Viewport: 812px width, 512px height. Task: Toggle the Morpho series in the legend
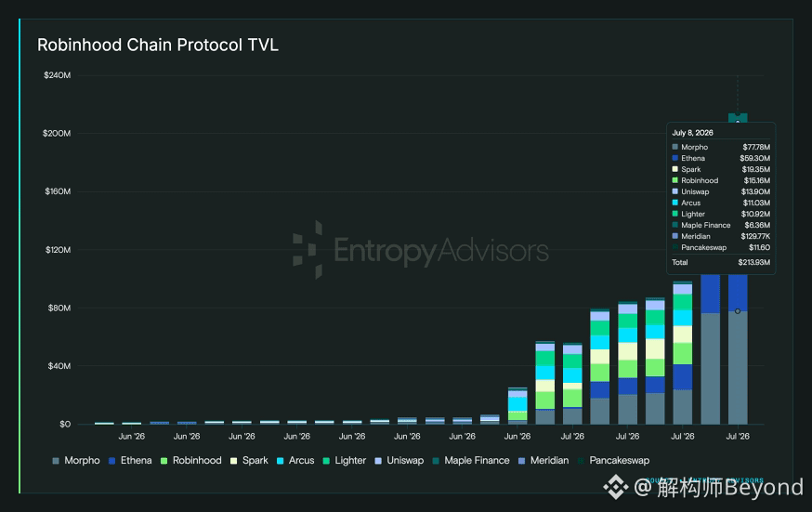click(76, 460)
